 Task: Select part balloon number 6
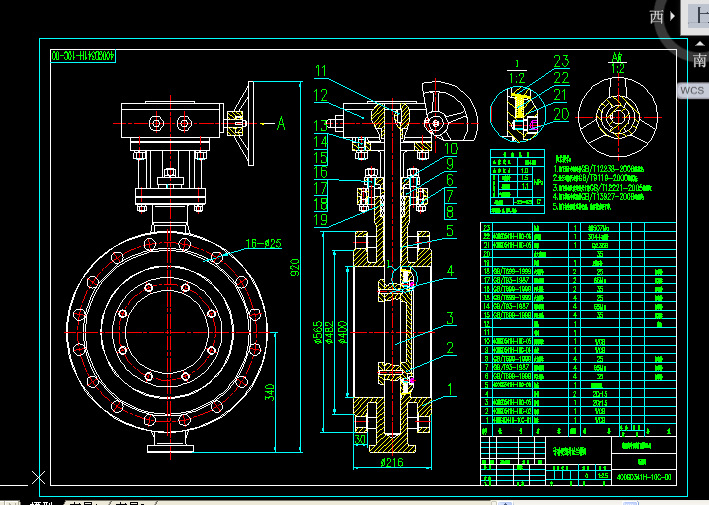tap(450, 180)
